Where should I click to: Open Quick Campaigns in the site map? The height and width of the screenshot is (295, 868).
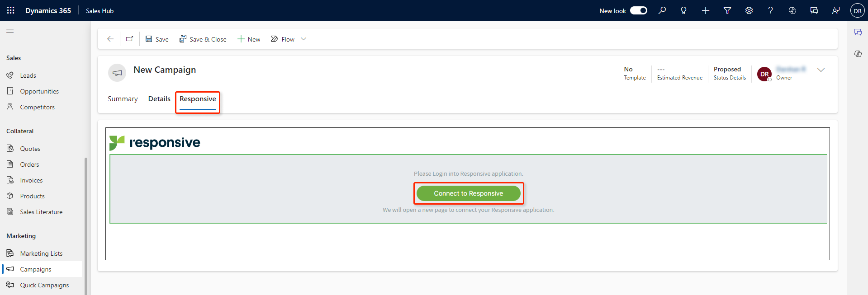tap(44, 285)
